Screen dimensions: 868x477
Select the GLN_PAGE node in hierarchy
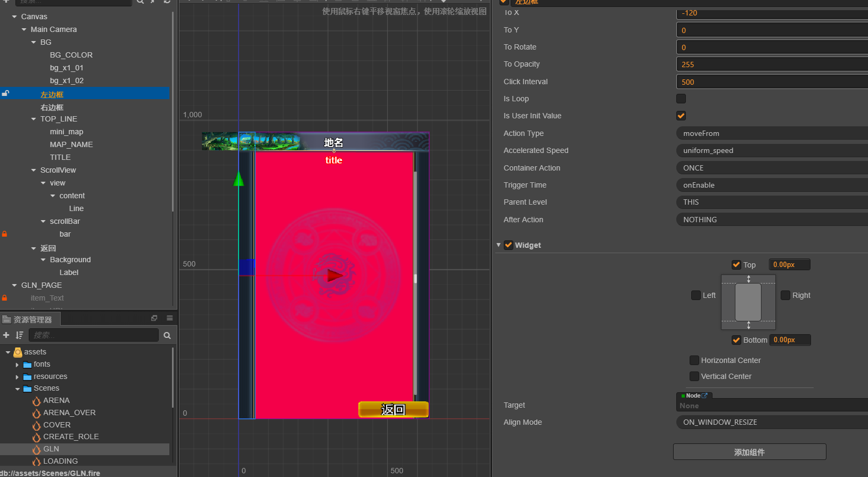(42, 285)
